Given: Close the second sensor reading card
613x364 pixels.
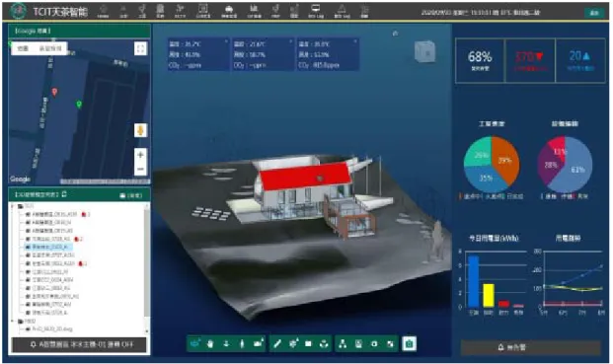Looking at the screenshot, I should (x=291, y=41).
